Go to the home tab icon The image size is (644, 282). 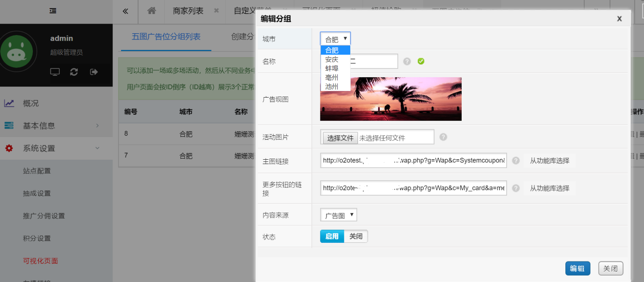pos(151,11)
